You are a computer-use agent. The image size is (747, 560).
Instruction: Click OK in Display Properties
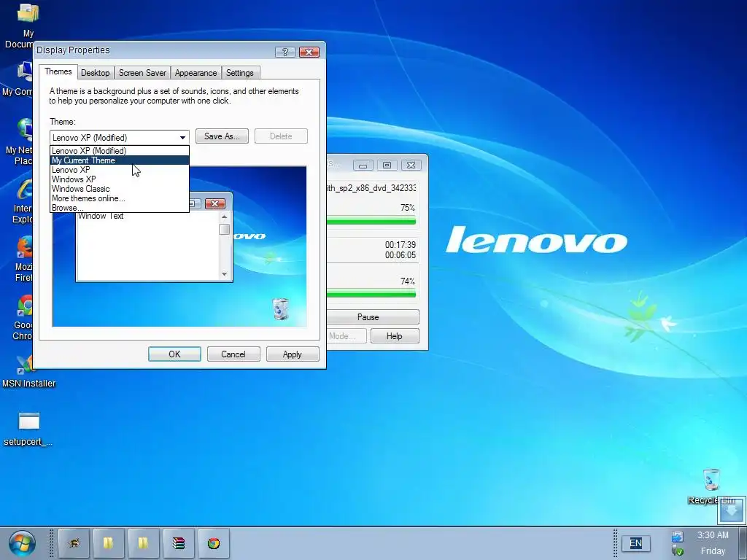174,354
